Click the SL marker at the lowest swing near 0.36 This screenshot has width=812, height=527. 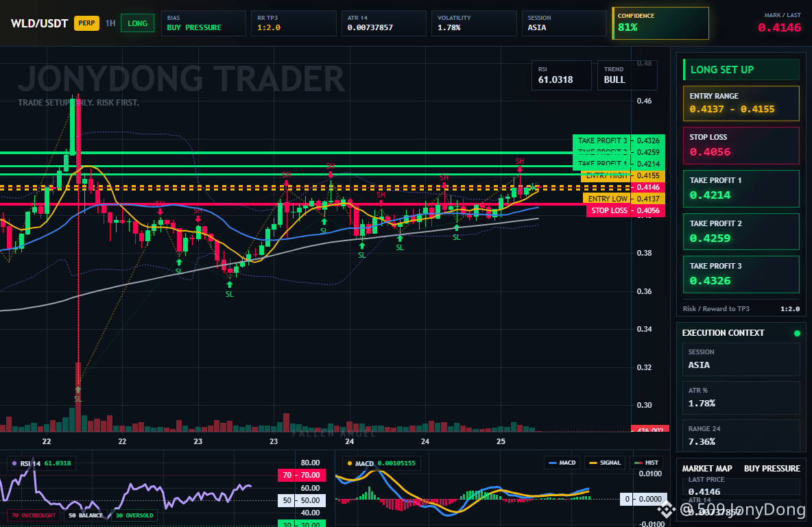(x=230, y=290)
